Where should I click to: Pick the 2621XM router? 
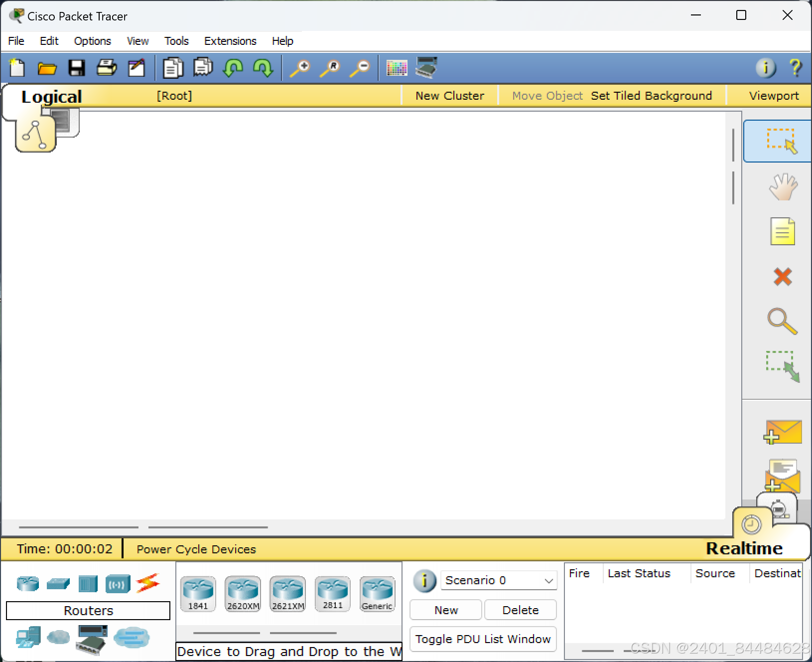(x=287, y=594)
